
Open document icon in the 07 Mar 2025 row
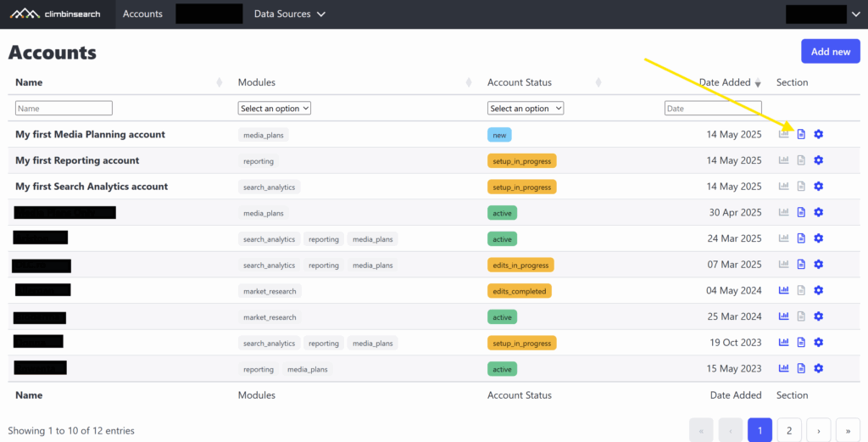[801, 265]
